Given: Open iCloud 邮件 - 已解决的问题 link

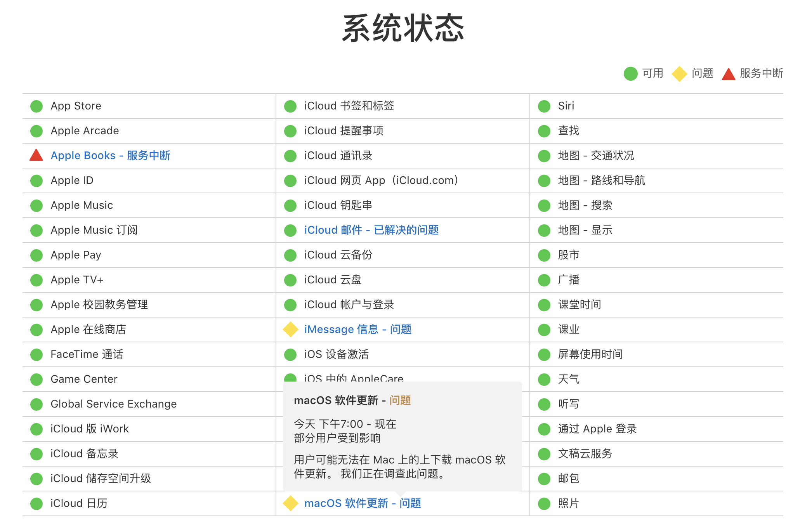Looking at the screenshot, I should point(371,230).
